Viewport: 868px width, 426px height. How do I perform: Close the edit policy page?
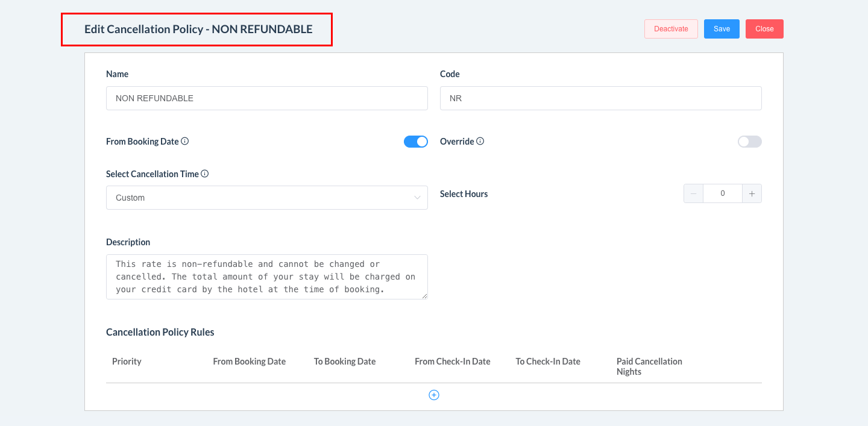[x=764, y=29]
